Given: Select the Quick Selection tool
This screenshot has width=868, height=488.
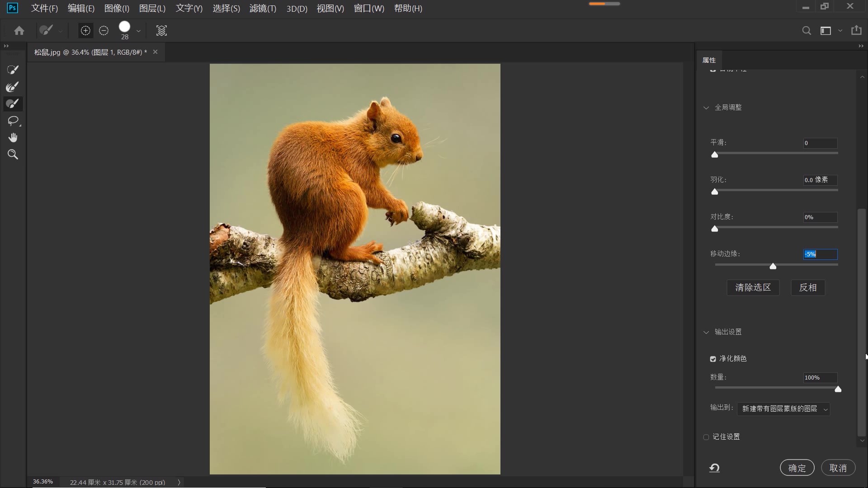Looking at the screenshot, I should tap(13, 70).
